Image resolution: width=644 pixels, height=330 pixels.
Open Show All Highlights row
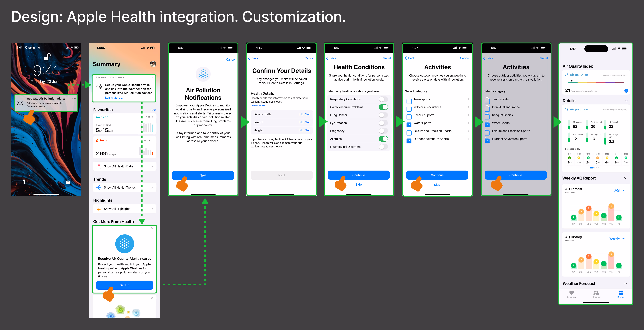[x=125, y=209]
